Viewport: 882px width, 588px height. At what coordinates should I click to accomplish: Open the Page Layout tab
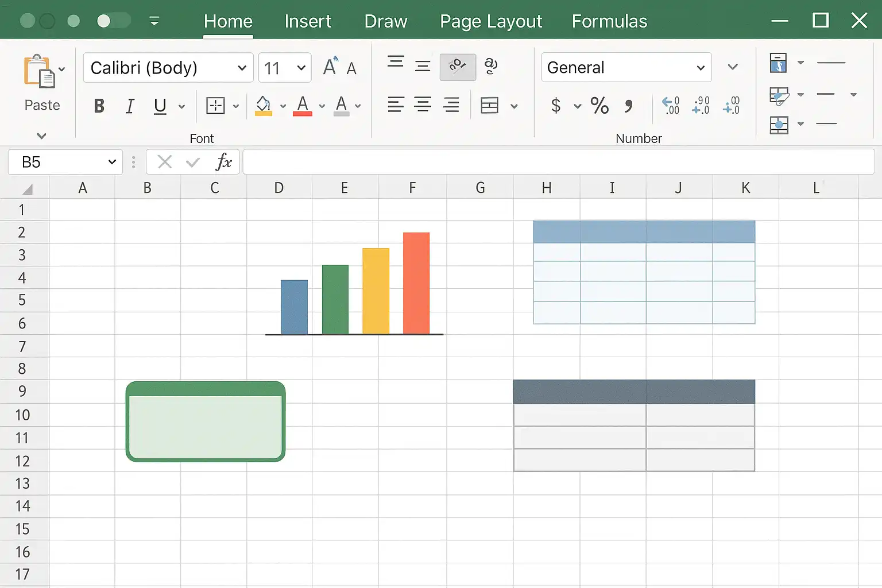[x=490, y=21]
